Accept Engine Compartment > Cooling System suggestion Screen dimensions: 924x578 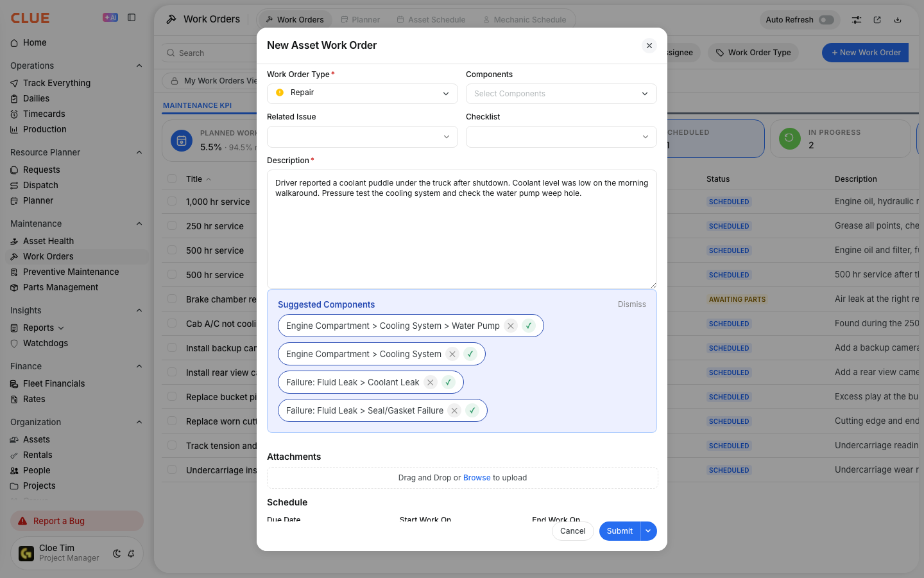pyautogui.click(x=470, y=354)
